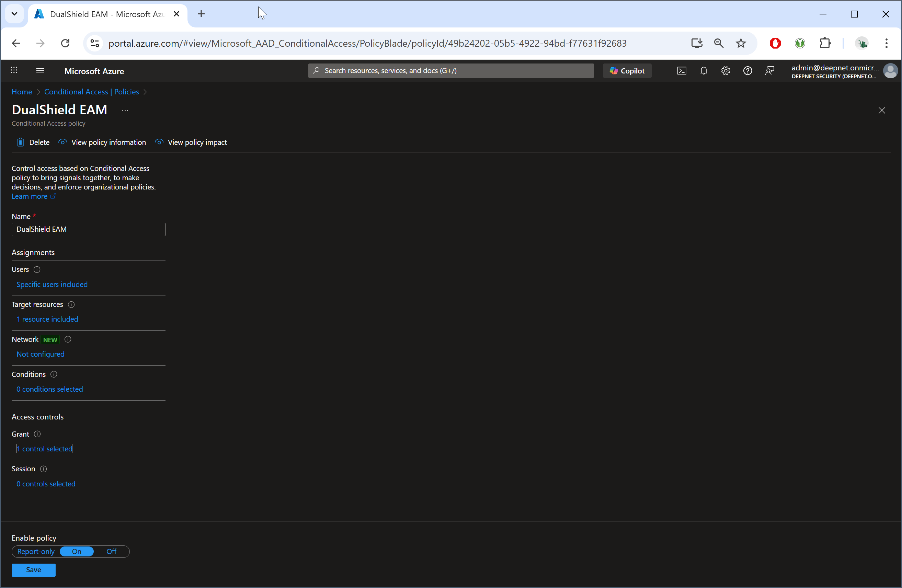Set Enable policy to Off
This screenshot has width=902, height=588.
coord(111,552)
